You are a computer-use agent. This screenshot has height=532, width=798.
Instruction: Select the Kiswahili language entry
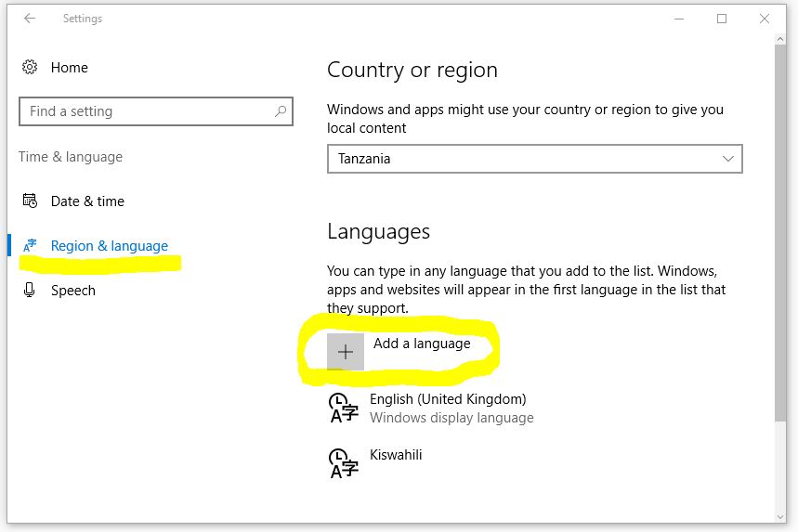396,455
